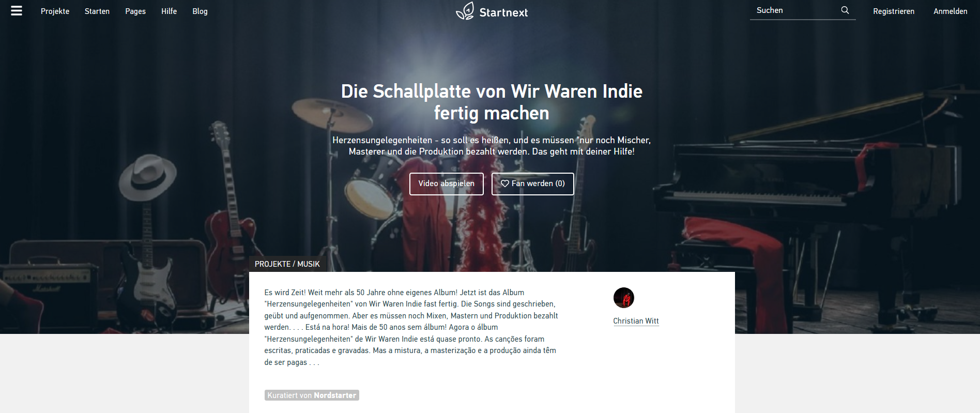This screenshot has height=413, width=980.
Task: Click Registrieren to sign up
Action: coord(894,11)
